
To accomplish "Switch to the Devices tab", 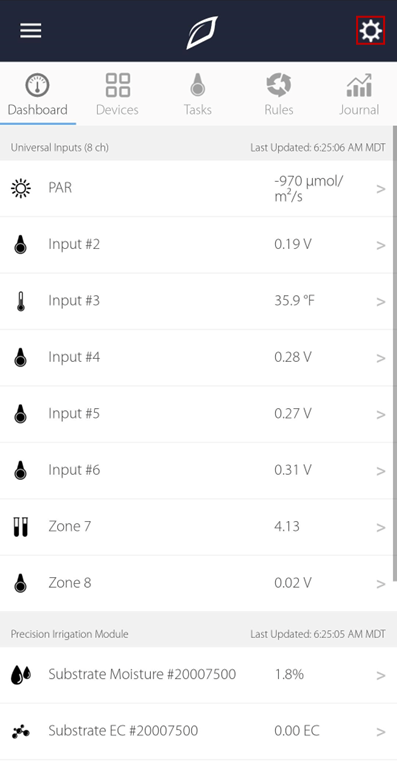I will click(118, 94).
